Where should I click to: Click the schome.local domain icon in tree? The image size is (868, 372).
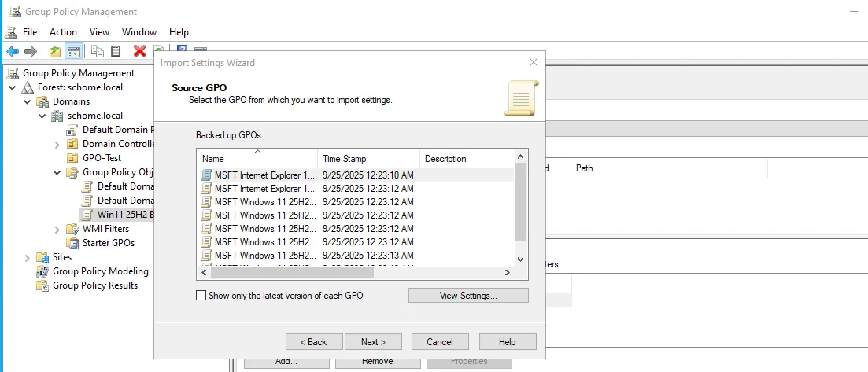pos(57,116)
